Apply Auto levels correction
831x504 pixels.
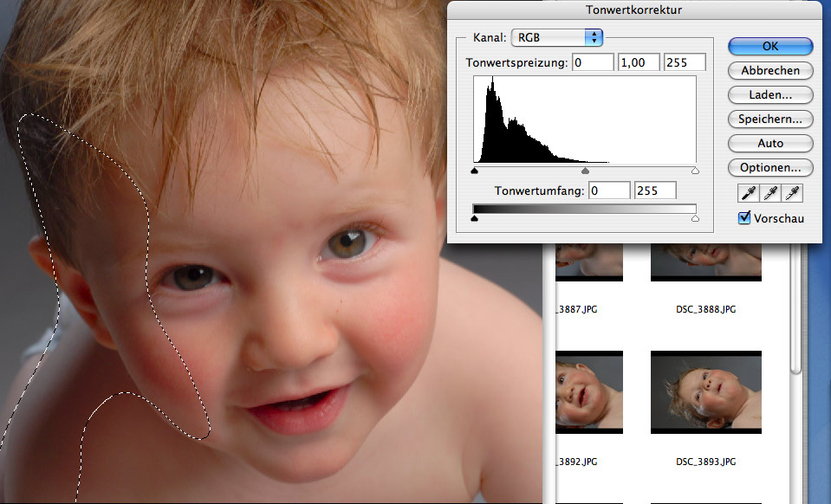770,143
